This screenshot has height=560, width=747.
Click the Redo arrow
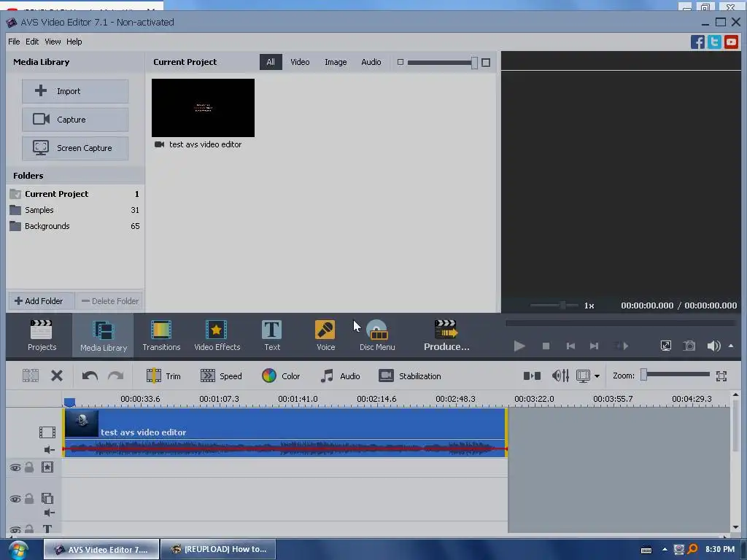tap(115, 376)
